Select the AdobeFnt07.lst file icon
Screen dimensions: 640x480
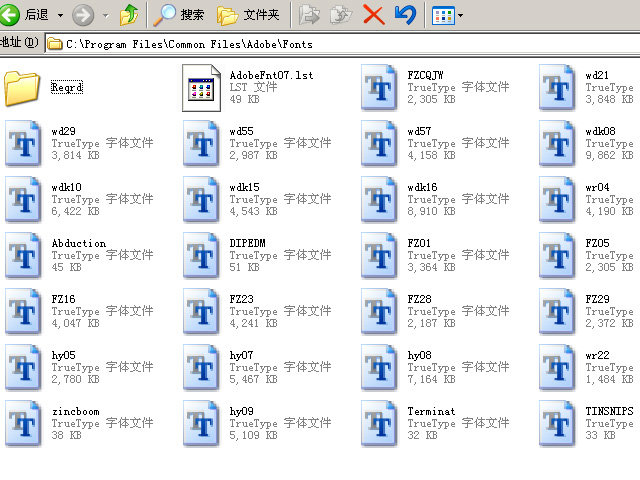pyautogui.click(x=201, y=88)
